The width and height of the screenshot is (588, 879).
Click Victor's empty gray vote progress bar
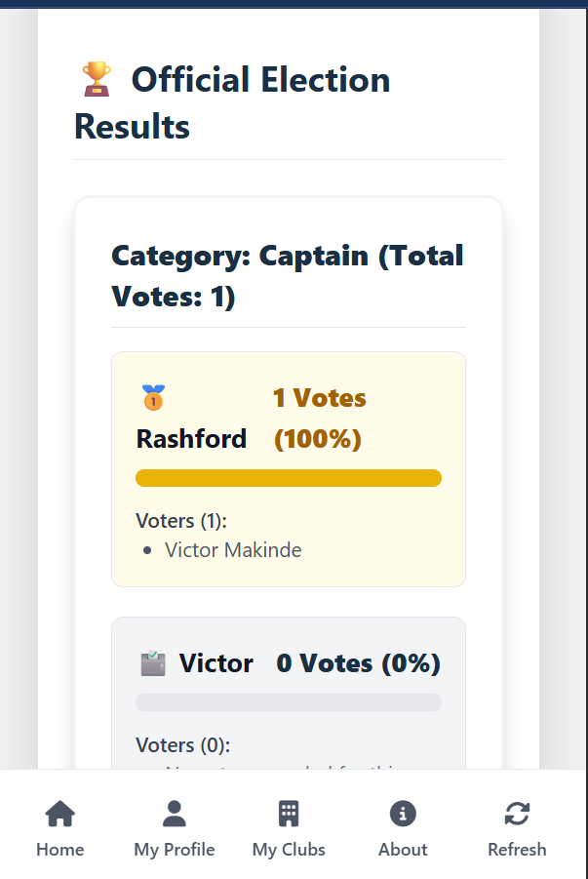(289, 702)
